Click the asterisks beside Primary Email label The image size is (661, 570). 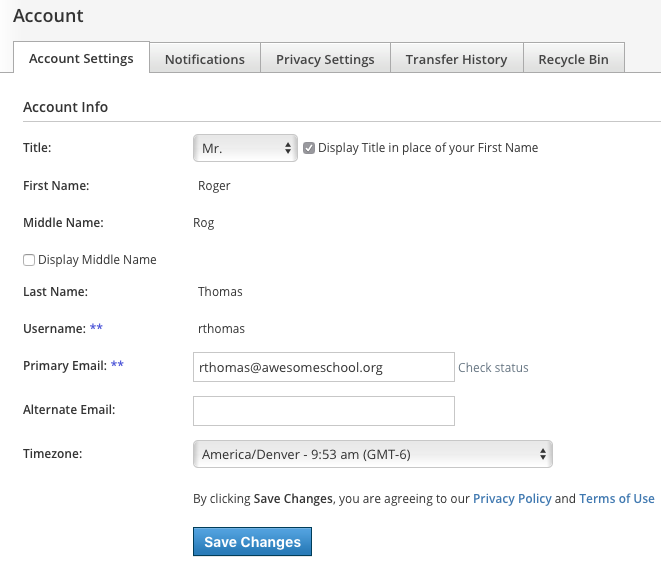[x=117, y=366]
